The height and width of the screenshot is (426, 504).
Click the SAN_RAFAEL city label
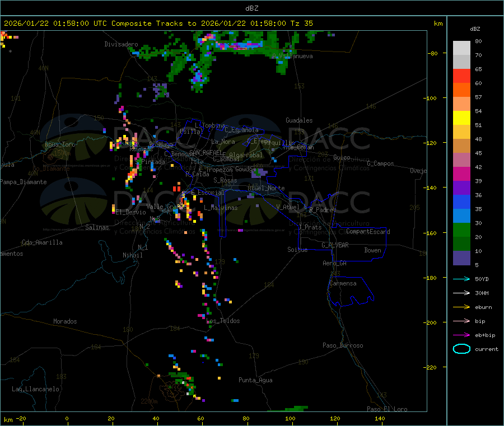pyautogui.click(x=206, y=152)
